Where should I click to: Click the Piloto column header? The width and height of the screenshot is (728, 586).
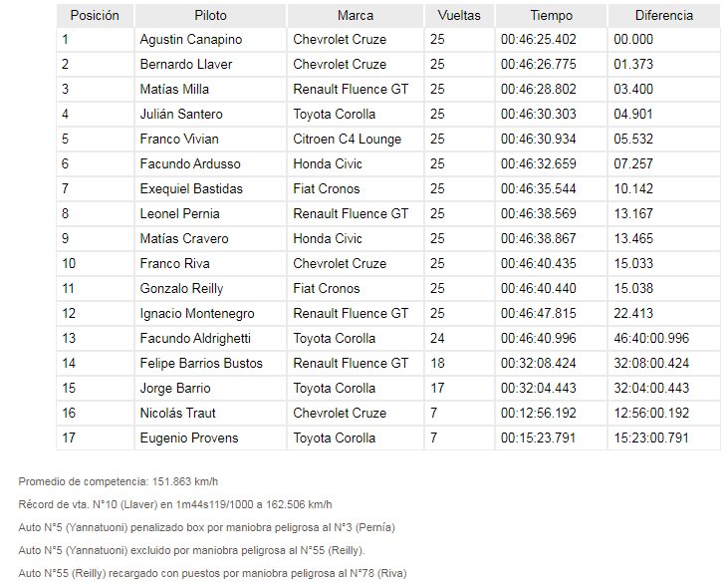[x=210, y=15]
